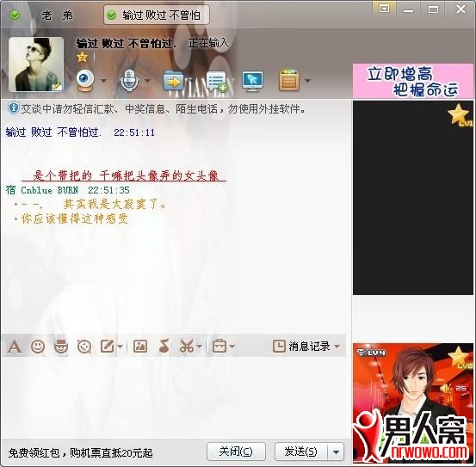Image resolution: width=476 pixels, height=467 pixels.
Task: Select the 输过 败过 不曾怕 chat tab
Action: point(157,15)
